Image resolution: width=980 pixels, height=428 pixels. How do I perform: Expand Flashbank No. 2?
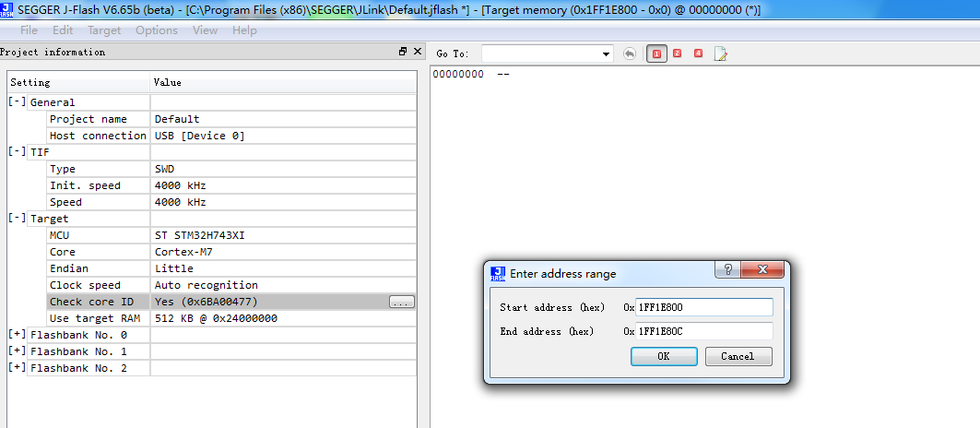[x=17, y=368]
